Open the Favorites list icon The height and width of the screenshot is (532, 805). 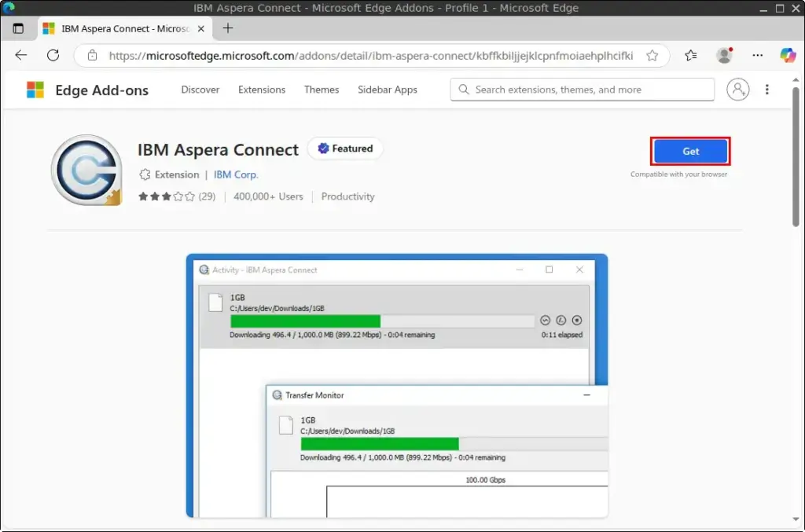[x=690, y=56]
